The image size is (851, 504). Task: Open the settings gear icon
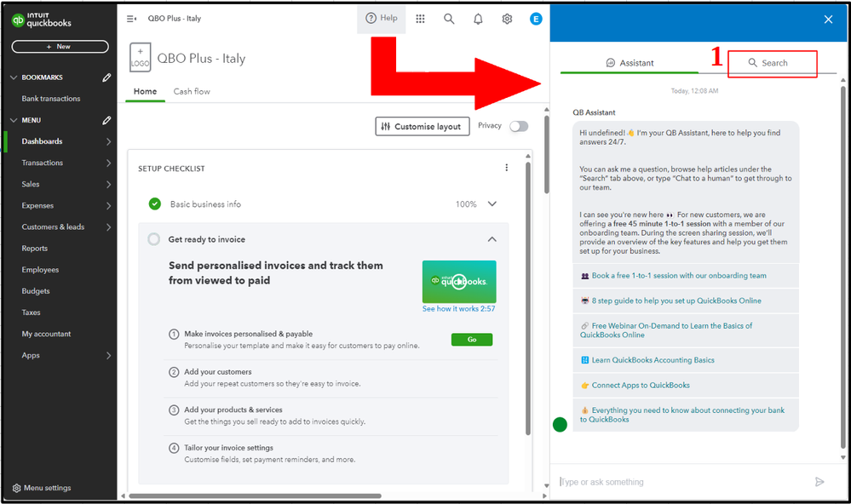pyautogui.click(x=507, y=19)
